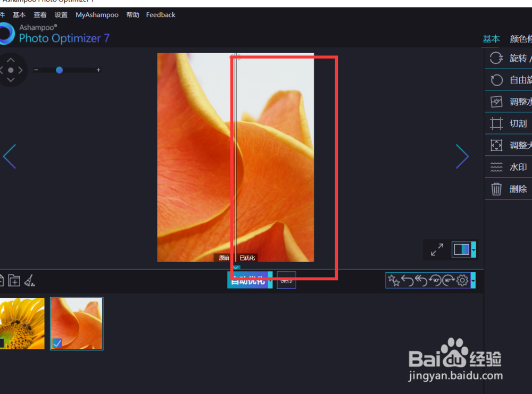Pan the view up with navigator arrow
This screenshot has height=394, width=532.
(x=11, y=60)
